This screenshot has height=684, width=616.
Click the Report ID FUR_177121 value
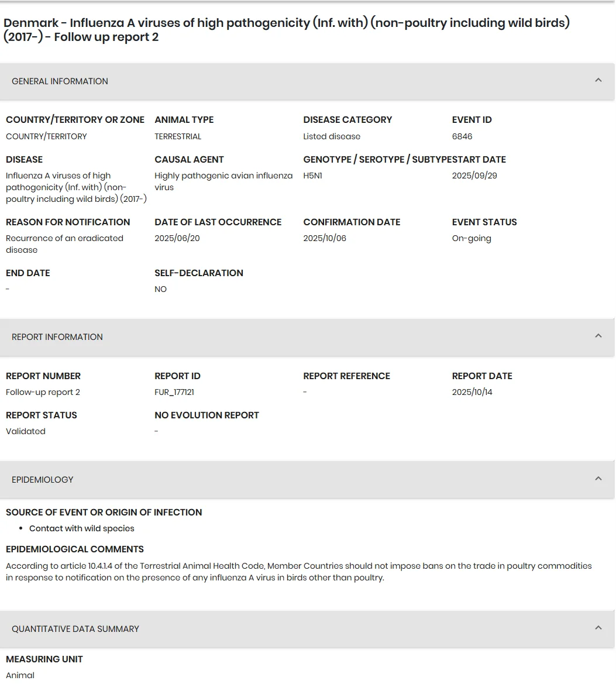174,392
